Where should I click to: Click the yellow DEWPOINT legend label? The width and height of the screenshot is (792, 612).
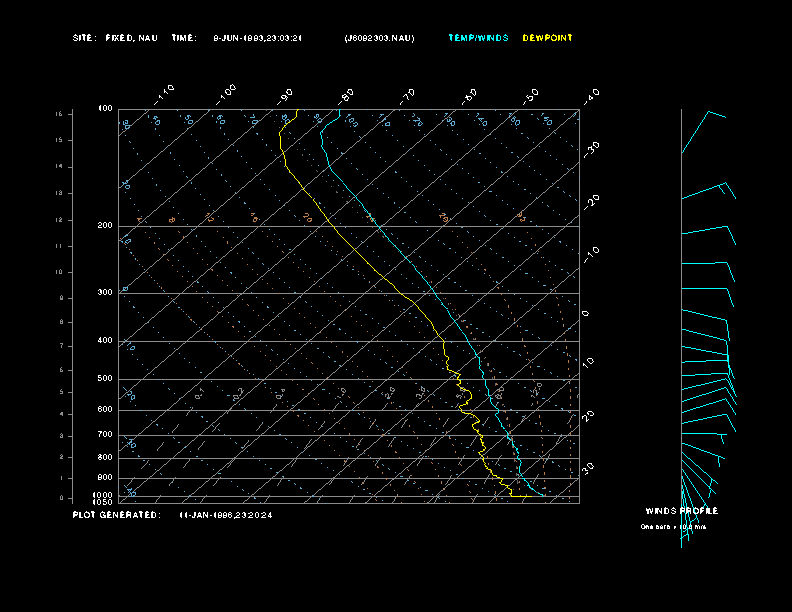[x=548, y=38]
